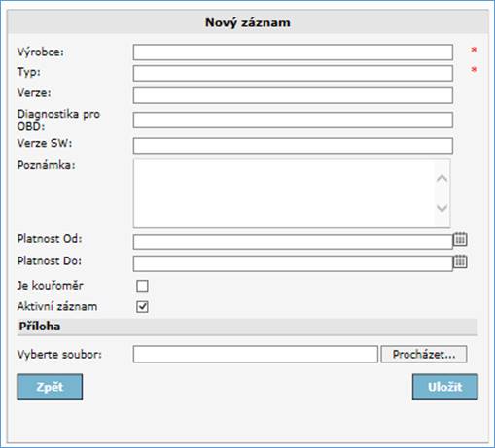The image size is (495, 448).
Task: Click inside the Poznámka text area
Action: 284,193
